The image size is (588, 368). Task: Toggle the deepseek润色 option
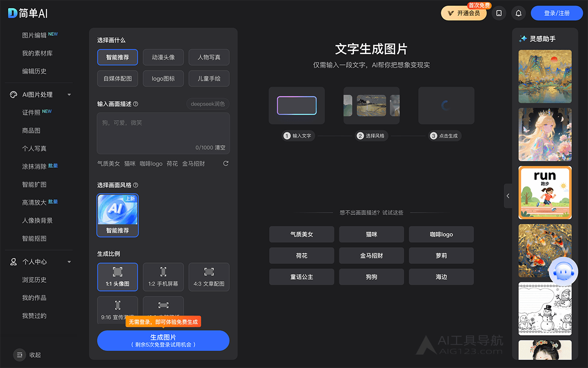coord(208,104)
